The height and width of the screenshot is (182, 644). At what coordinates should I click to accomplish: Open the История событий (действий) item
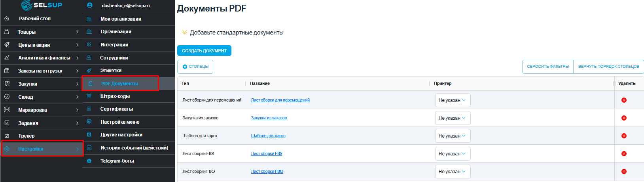pos(134,148)
